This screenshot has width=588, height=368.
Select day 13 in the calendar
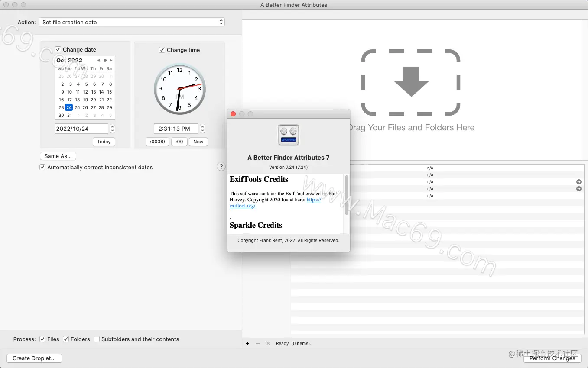coord(94,92)
